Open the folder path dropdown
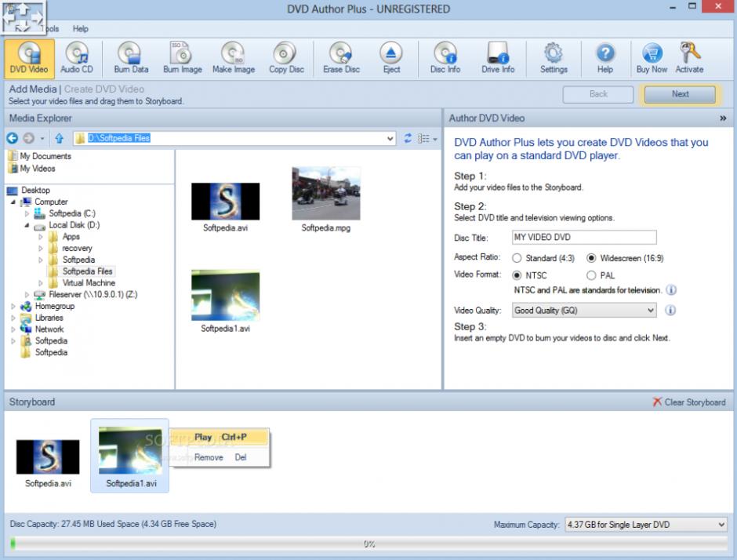This screenshot has height=560, width=737. (x=390, y=138)
